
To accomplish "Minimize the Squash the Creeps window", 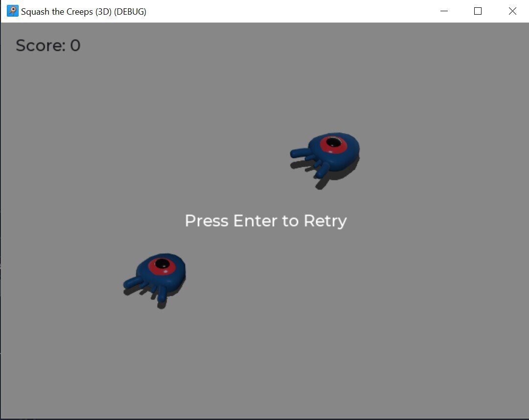I will click(x=444, y=11).
